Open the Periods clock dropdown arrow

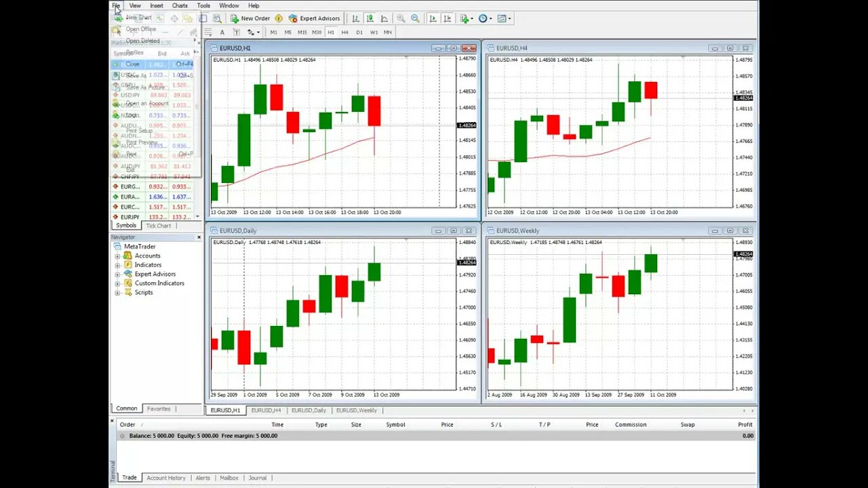point(491,18)
